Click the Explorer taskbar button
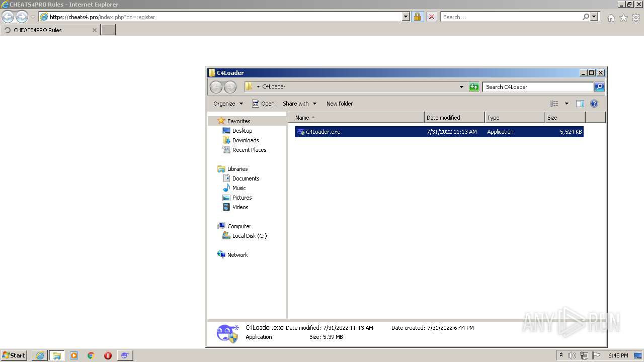 (x=57, y=355)
